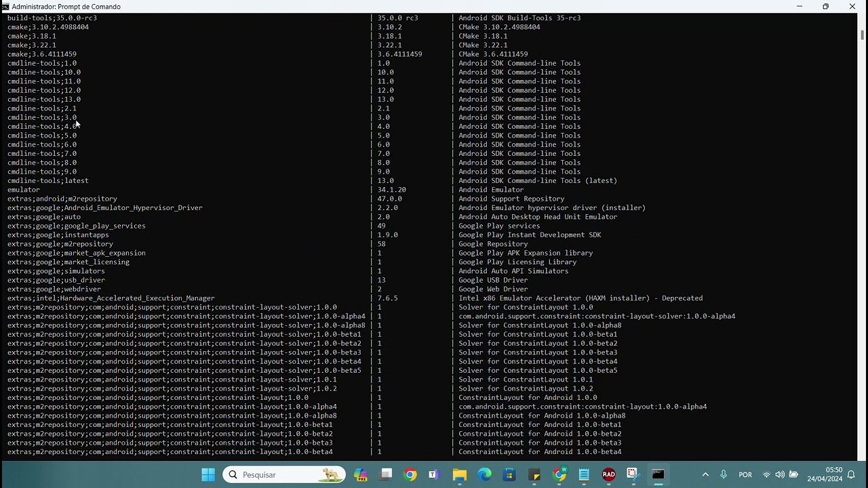The height and width of the screenshot is (488, 868).
Task: Open Task View from the taskbar
Action: pos(386,474)
